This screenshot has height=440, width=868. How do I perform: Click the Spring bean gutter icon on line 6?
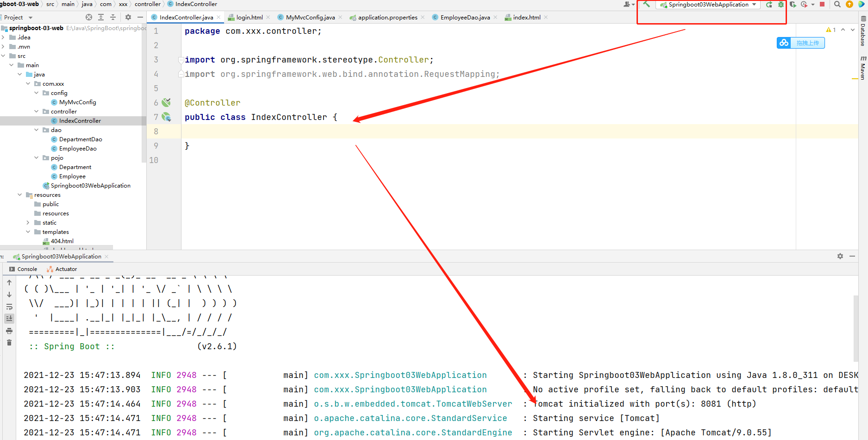pos(166,102)
